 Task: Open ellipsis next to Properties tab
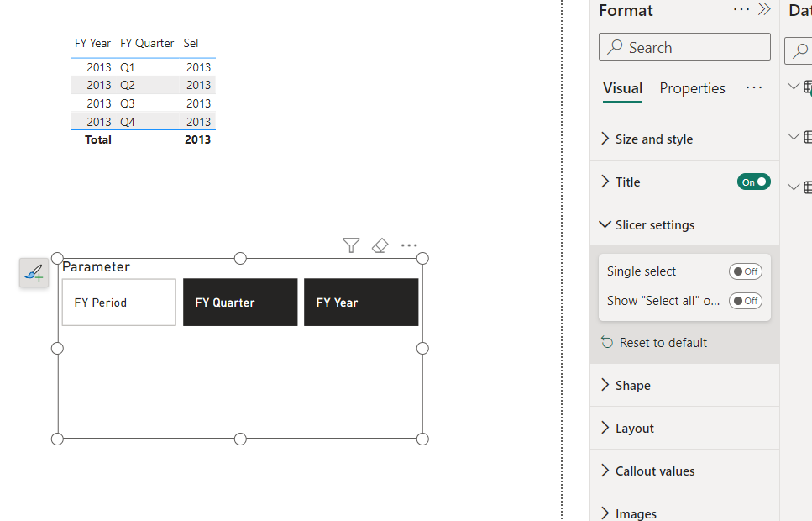point(754,87)
